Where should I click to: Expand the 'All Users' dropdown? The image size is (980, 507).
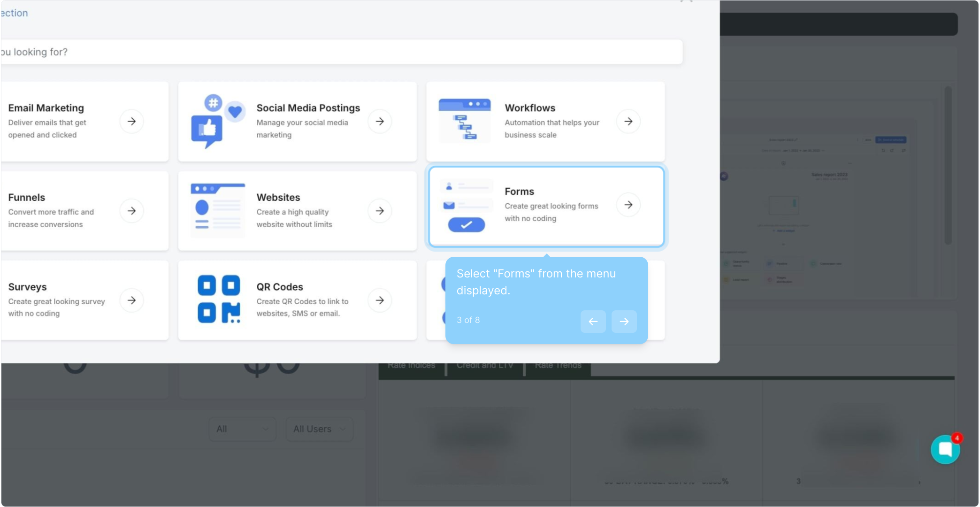tap(319, 429)
